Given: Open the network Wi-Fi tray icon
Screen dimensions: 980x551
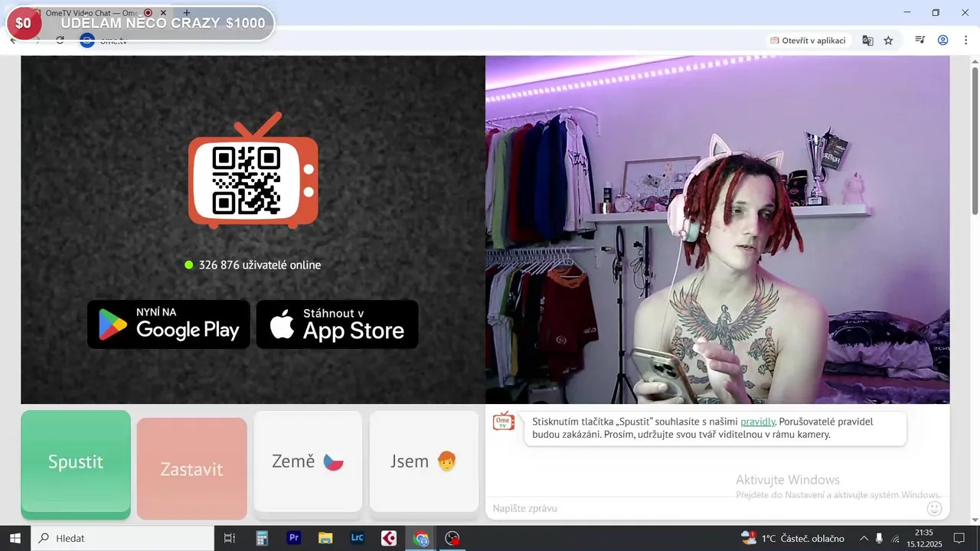Looking at the screenshot, I should click(896, 538).
